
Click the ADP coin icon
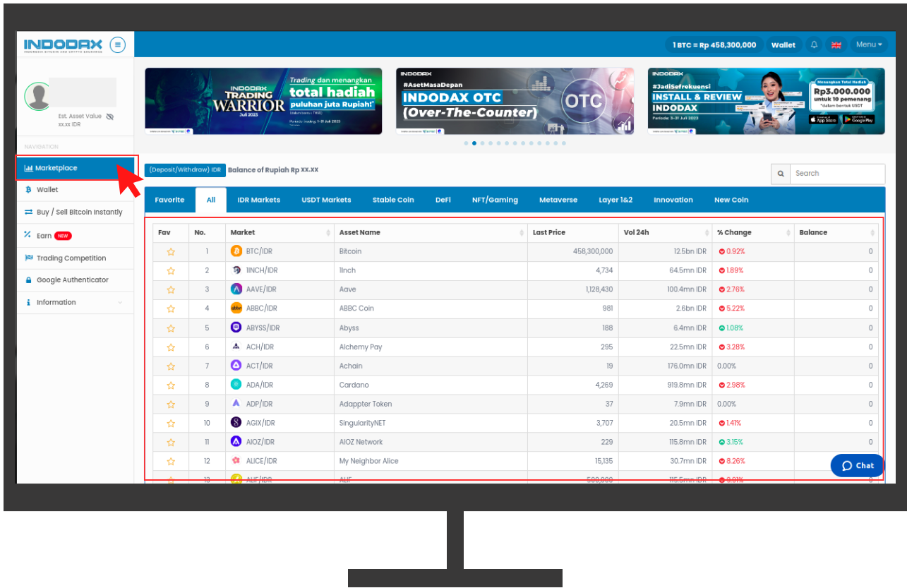click(x=236, y=404)
